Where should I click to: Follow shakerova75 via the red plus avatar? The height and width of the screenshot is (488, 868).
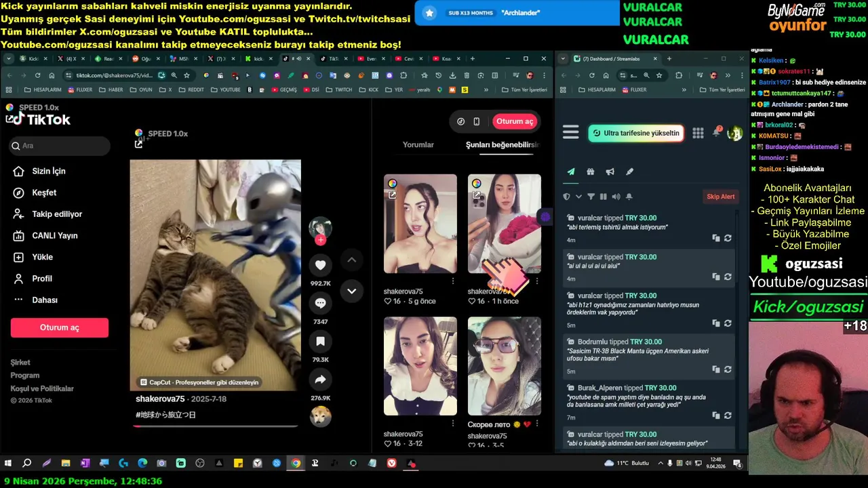(321, 240)
